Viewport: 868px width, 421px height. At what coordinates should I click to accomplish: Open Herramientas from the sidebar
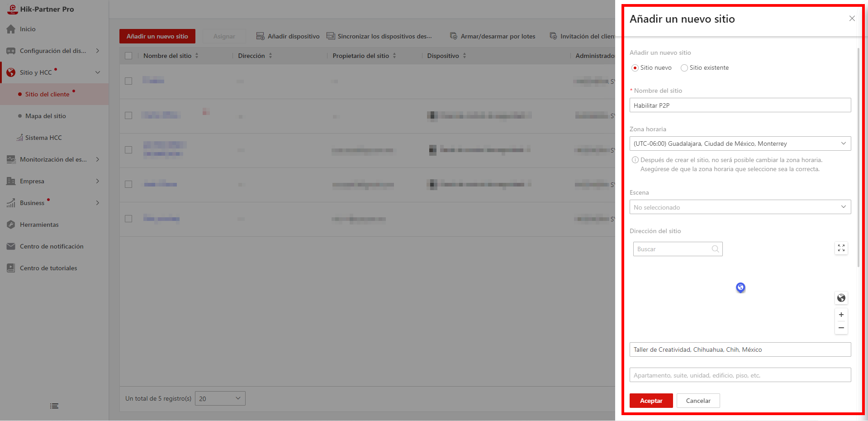39,225
